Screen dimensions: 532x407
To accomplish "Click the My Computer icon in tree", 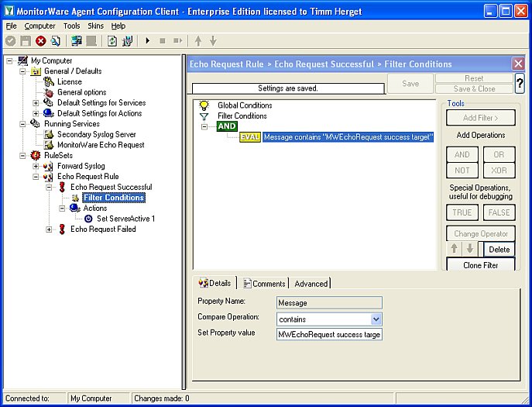I will pos(22,60).
